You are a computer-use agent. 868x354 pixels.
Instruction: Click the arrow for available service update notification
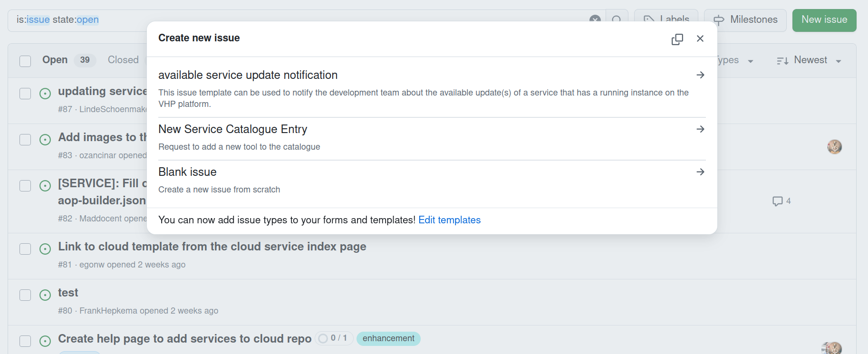pos(700,75)
